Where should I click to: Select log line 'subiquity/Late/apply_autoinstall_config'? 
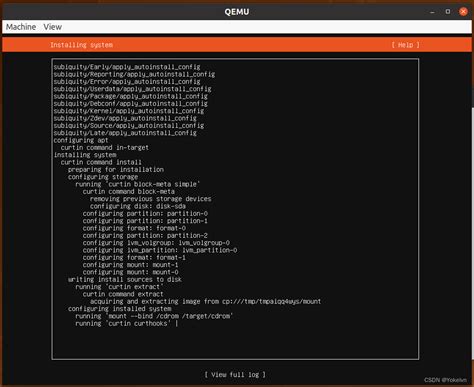click(125, 133)
